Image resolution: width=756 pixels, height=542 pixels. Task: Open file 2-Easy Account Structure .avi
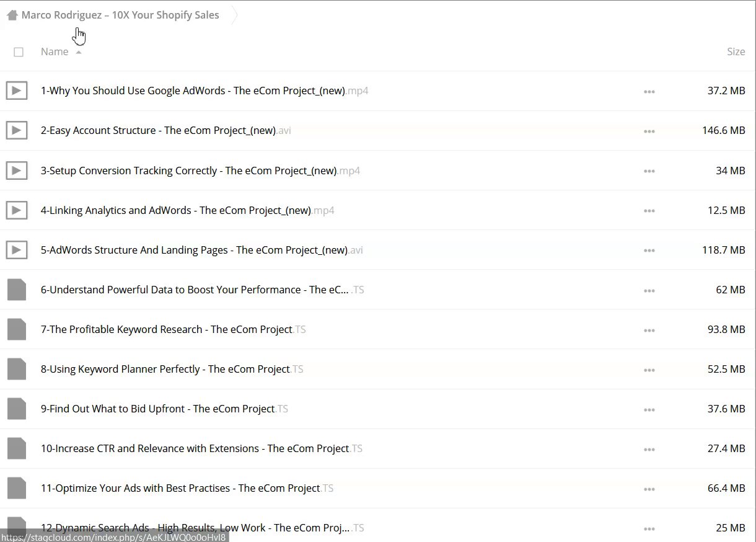[x=166, y=130]
